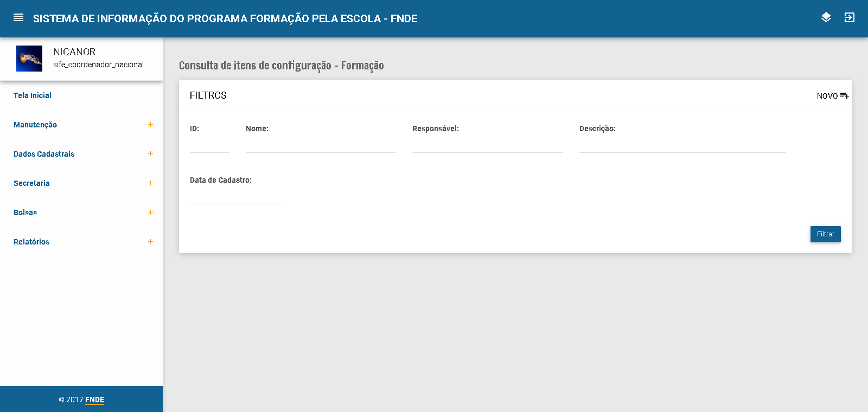Click the logout icon in top bar
The image size is (868, 412).
coord(849,17)
